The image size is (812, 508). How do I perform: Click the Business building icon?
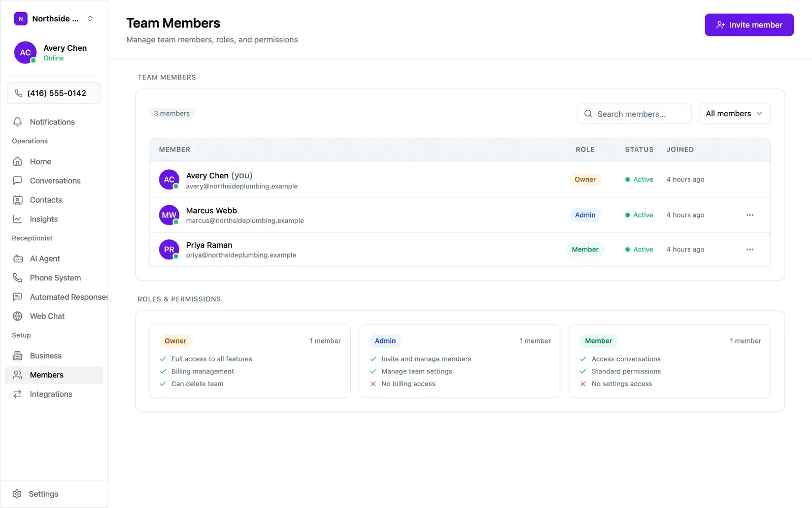pyautogui.click(x=17, y=356)
